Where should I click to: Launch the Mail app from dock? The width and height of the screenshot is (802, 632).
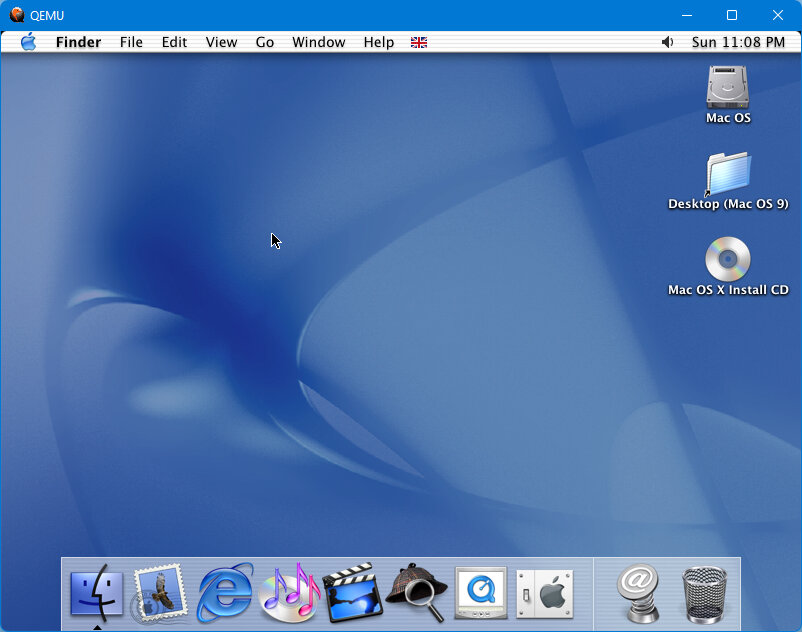(x=160, y=592)
